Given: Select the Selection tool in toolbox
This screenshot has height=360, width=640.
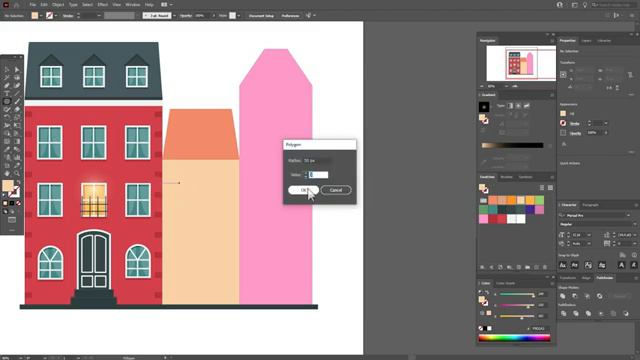Looking at the screenshot, I should click(7, 70).
